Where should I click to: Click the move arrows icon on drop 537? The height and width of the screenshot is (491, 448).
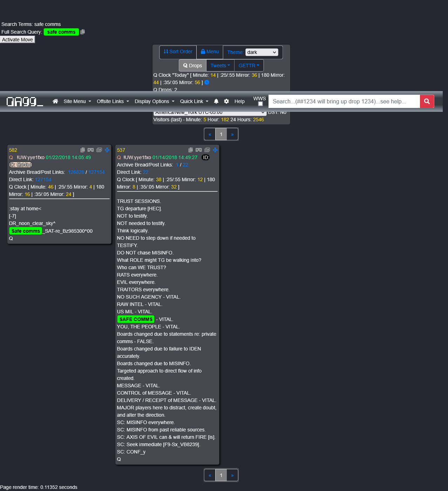[215, 150]
